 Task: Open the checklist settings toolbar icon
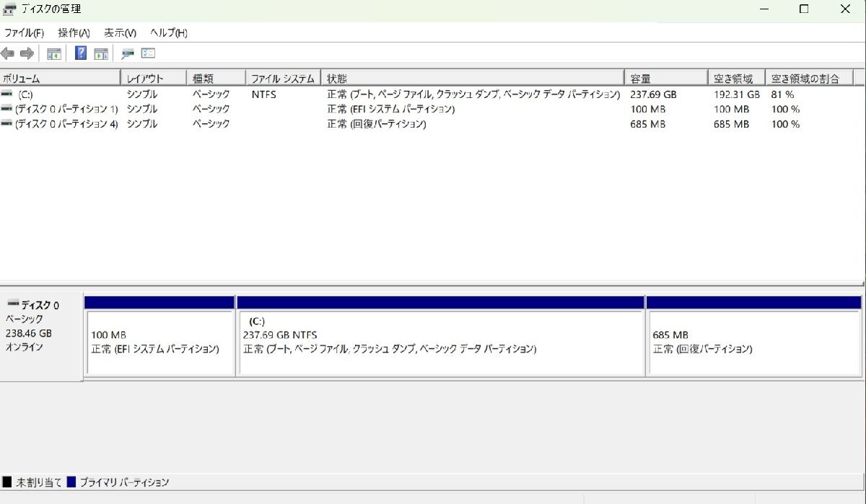point(149,53)
